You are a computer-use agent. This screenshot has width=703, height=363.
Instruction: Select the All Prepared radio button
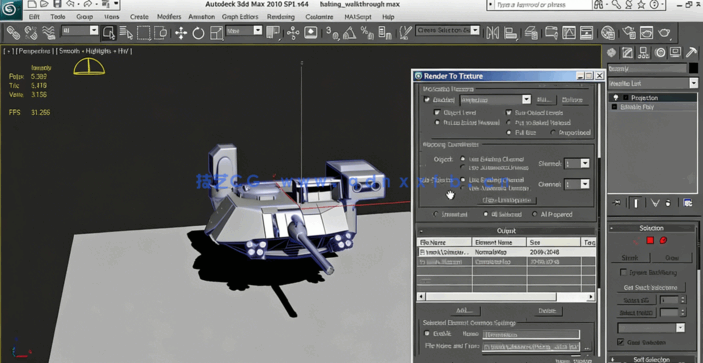tap(534, 214)
